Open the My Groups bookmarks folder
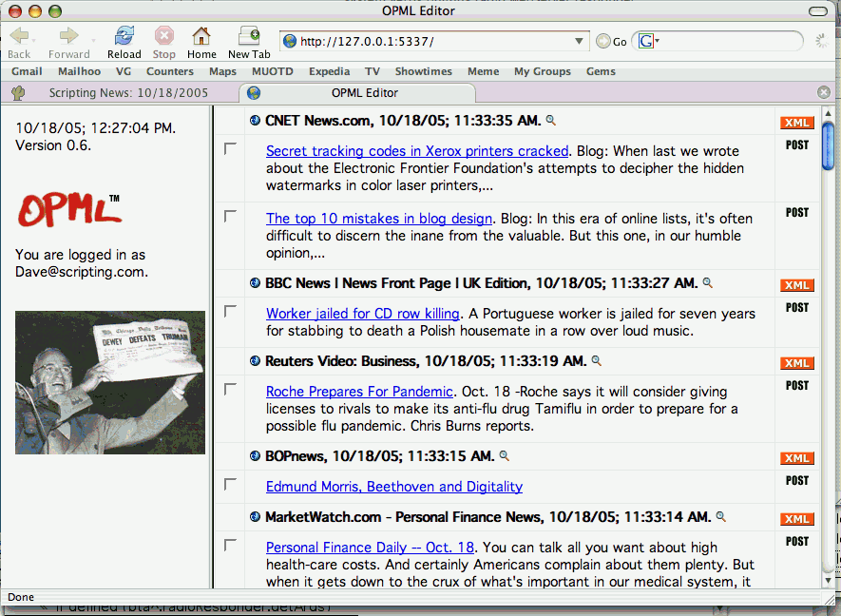 [542, 71]
